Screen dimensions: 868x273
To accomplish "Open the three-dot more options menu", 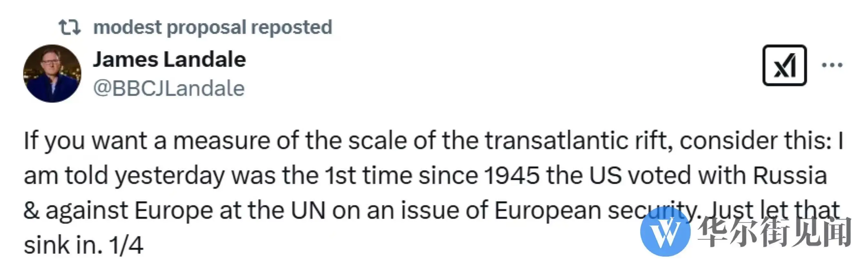I will pos(832,65).
